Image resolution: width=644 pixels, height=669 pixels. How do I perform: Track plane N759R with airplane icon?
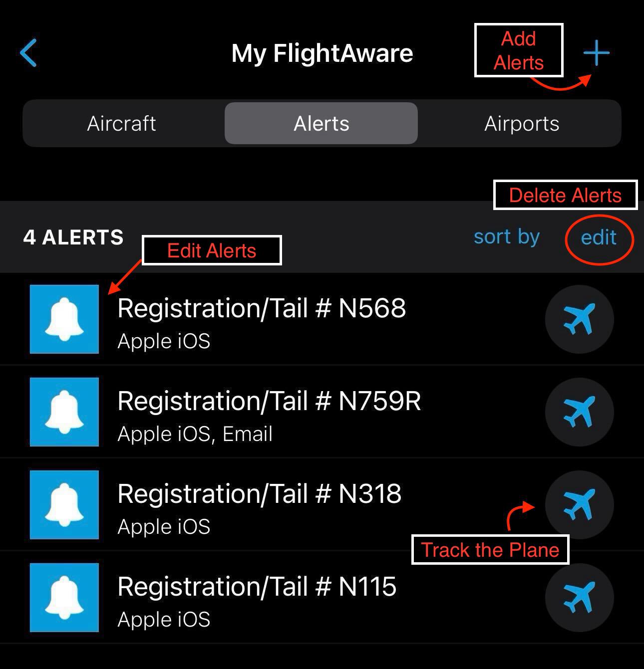click(x=579, y=412)
